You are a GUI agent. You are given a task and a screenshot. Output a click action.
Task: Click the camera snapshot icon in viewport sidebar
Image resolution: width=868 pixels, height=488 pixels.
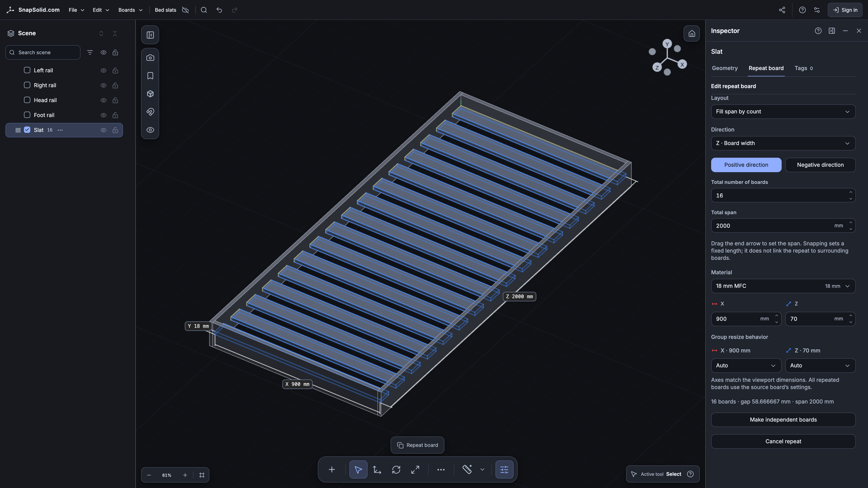(150, 58)
